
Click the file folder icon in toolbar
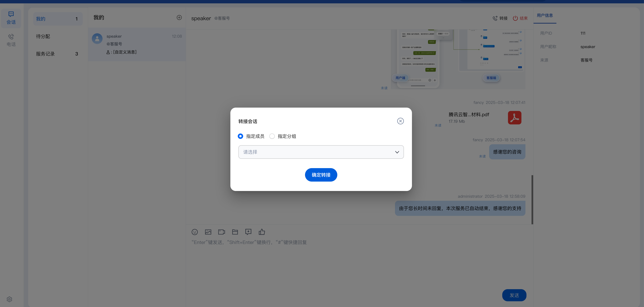pyautogui.click(x=235, y=232)
